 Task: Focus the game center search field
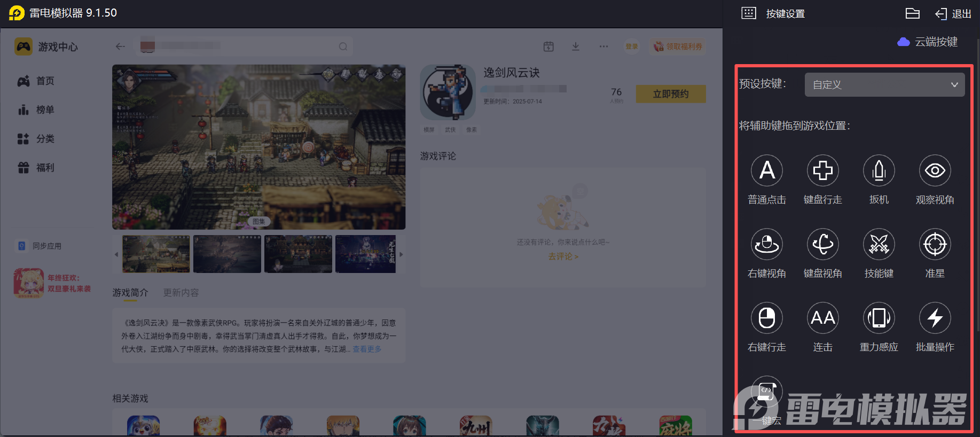[245, 46]
